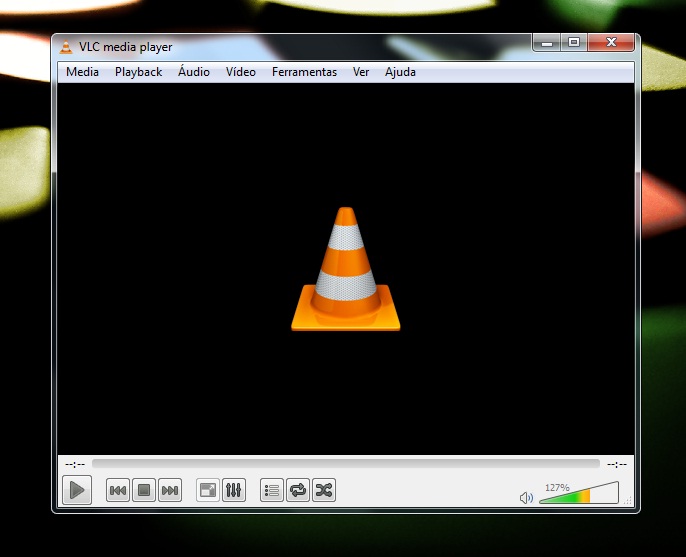Show the playlist icon
Screen dimensions: 686x557
click(272, 490)
